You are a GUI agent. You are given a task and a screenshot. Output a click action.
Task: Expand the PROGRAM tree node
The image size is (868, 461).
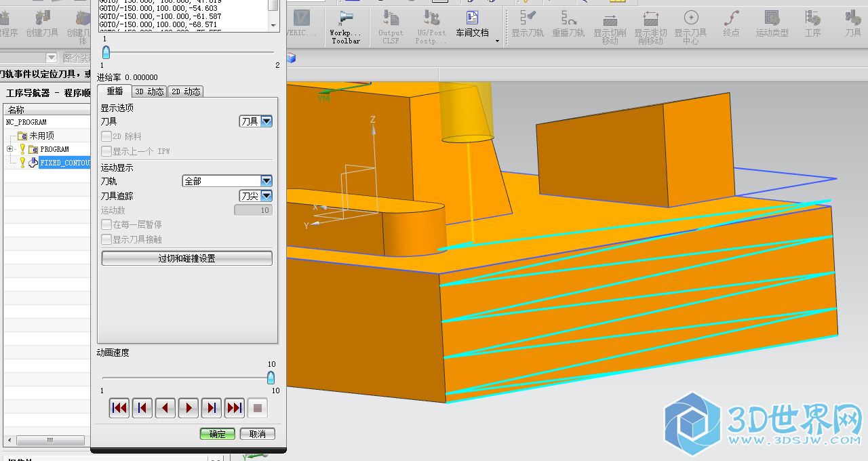click(9, 149)
